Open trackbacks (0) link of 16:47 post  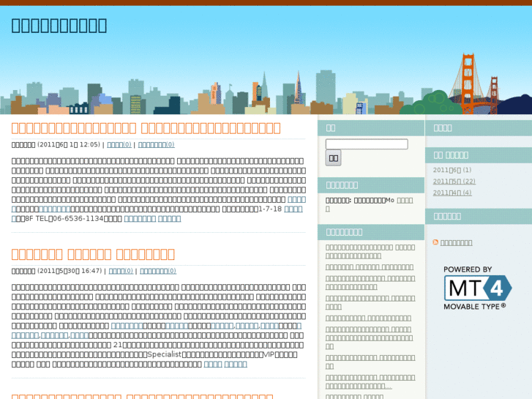point(158,271)
